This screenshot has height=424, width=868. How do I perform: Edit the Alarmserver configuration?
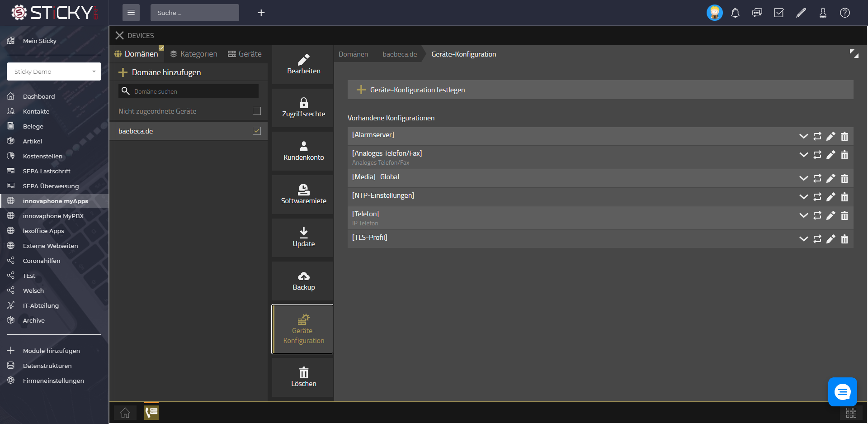(831, 136)
